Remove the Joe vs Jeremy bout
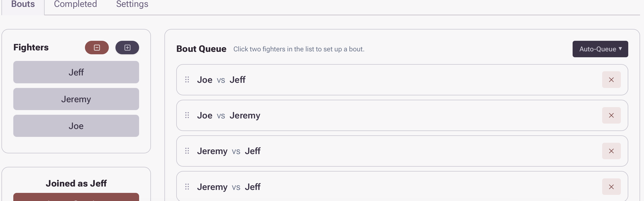The width and height of the screenshot is (644, 201). click(x=611, y=115)
